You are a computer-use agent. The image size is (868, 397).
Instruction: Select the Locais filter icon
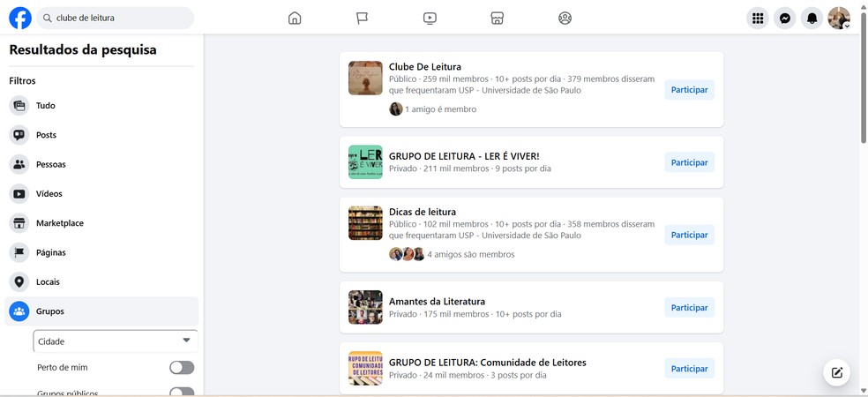pos(19,281)
